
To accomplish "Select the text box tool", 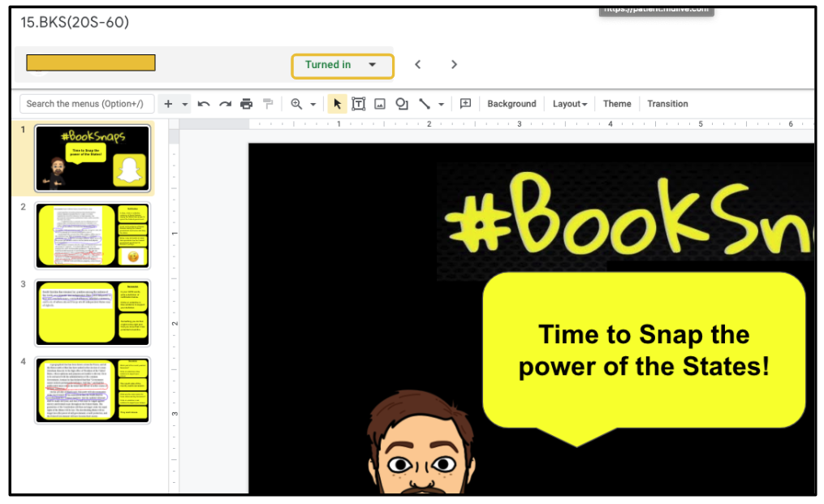I will click(358, 104).
